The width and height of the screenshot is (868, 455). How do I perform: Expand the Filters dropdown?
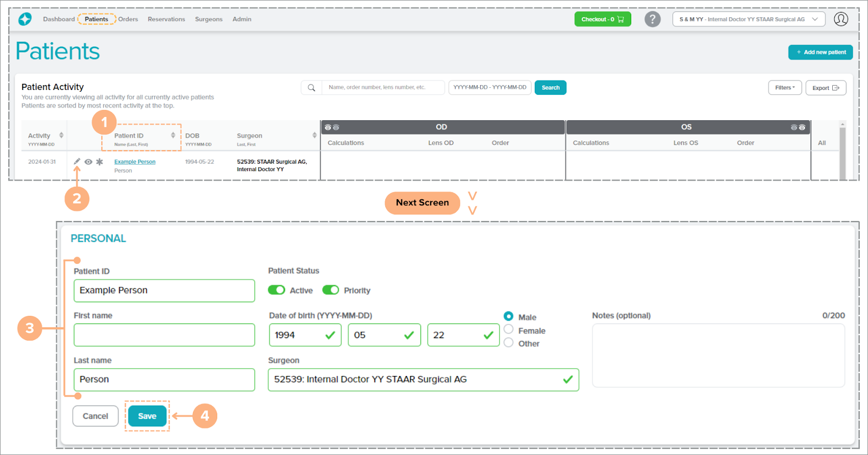point(785,88)
